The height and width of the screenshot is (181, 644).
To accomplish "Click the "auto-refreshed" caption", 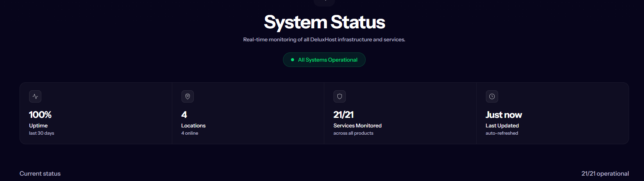I will 502,133.
